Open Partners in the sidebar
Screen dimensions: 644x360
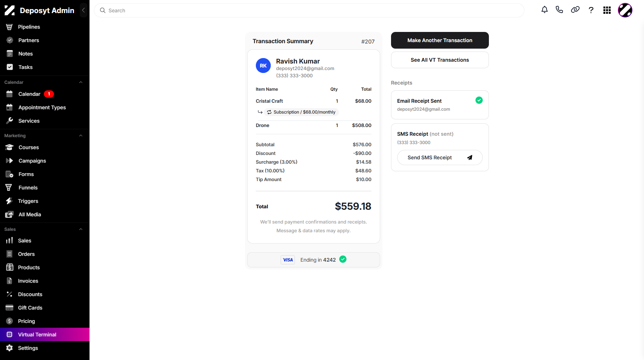click(x=45, y=40)
